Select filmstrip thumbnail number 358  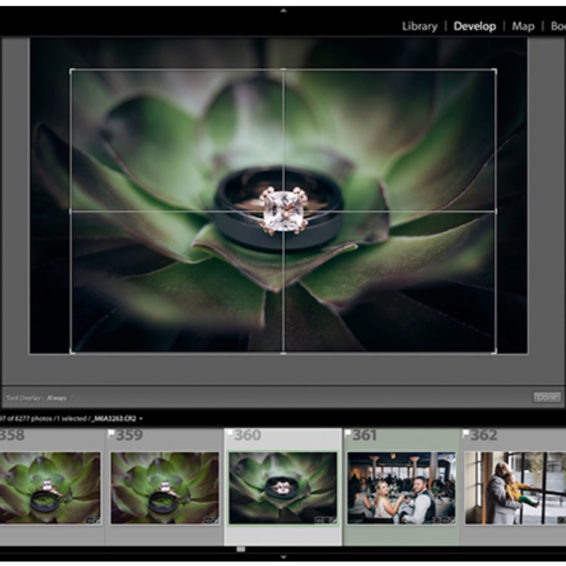tap(50, 487)
